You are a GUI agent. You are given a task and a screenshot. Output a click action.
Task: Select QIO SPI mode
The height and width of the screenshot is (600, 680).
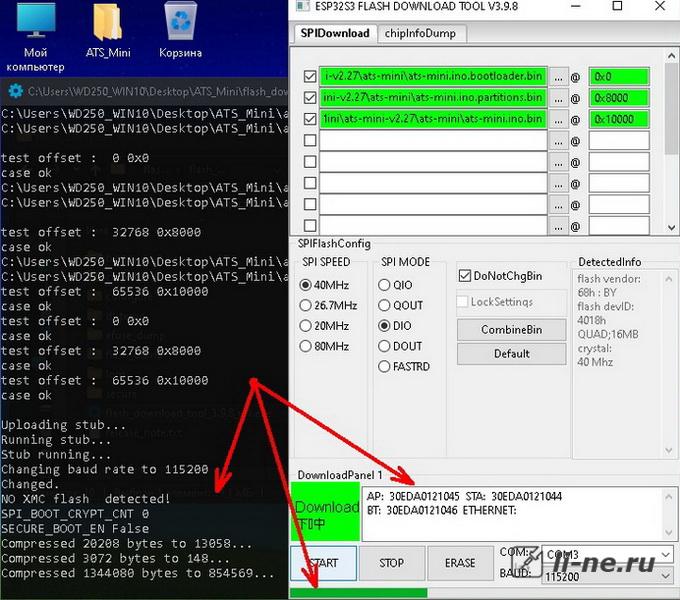coord(384,285)
